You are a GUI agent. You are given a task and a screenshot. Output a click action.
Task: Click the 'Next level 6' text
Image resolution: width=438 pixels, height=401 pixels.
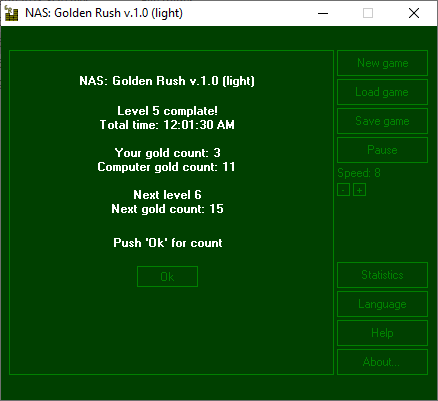tap(167, 195)
